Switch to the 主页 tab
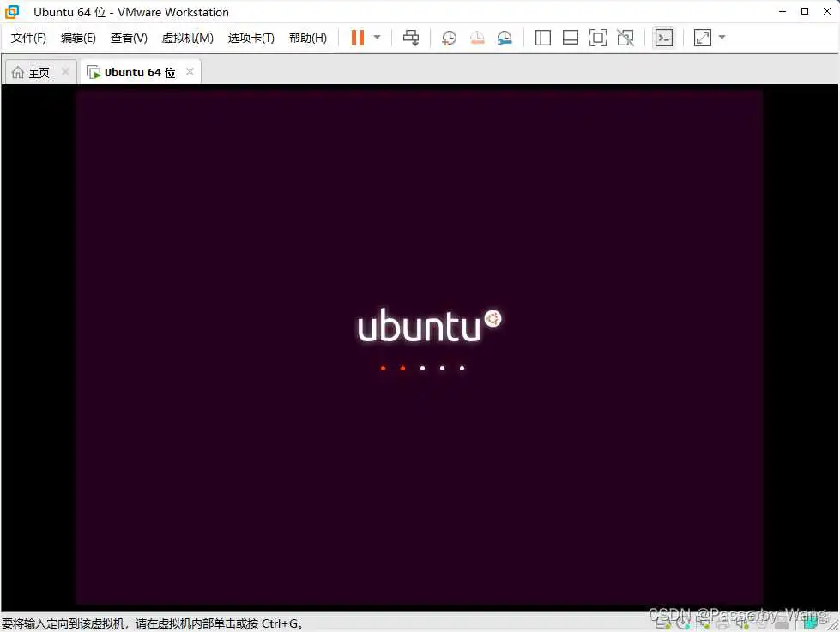Image resolution: width=840 pixels, height=632 pixels. pos(34,72)
